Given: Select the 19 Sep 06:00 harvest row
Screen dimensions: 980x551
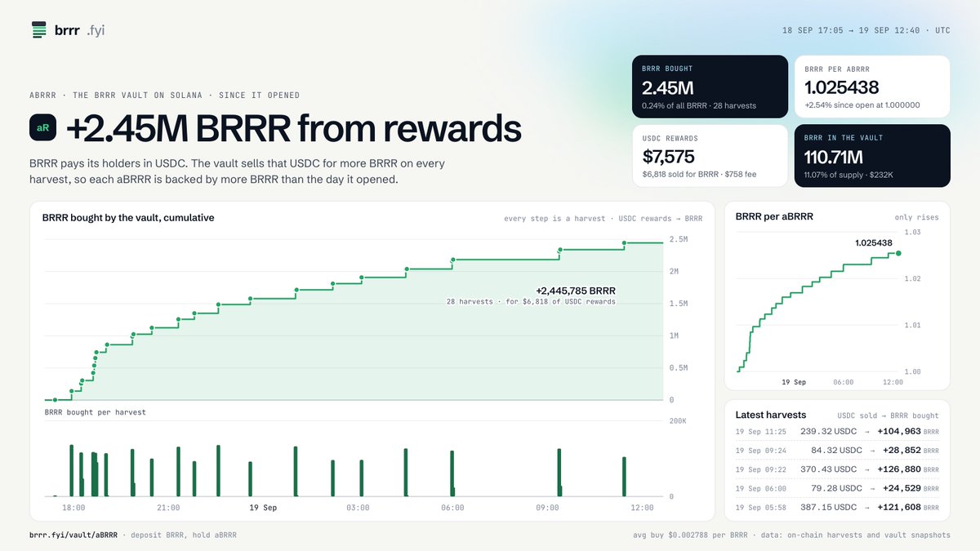Looking at the screenshot, I should pos(837,488).
